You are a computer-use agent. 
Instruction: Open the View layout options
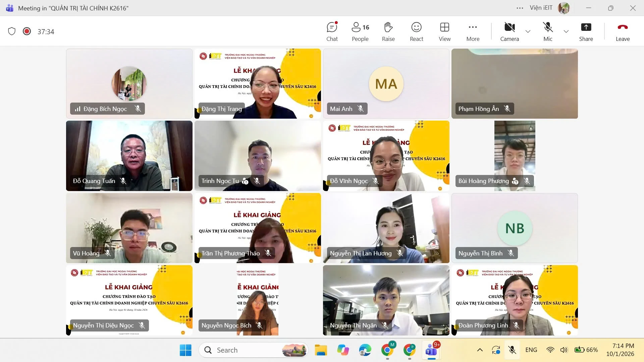pos(445,32)
